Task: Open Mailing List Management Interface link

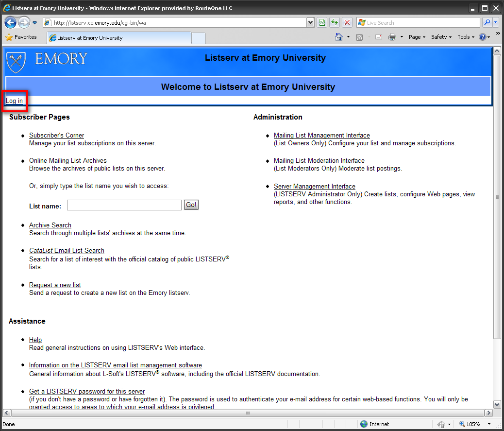Action: (x=322, y=136)
